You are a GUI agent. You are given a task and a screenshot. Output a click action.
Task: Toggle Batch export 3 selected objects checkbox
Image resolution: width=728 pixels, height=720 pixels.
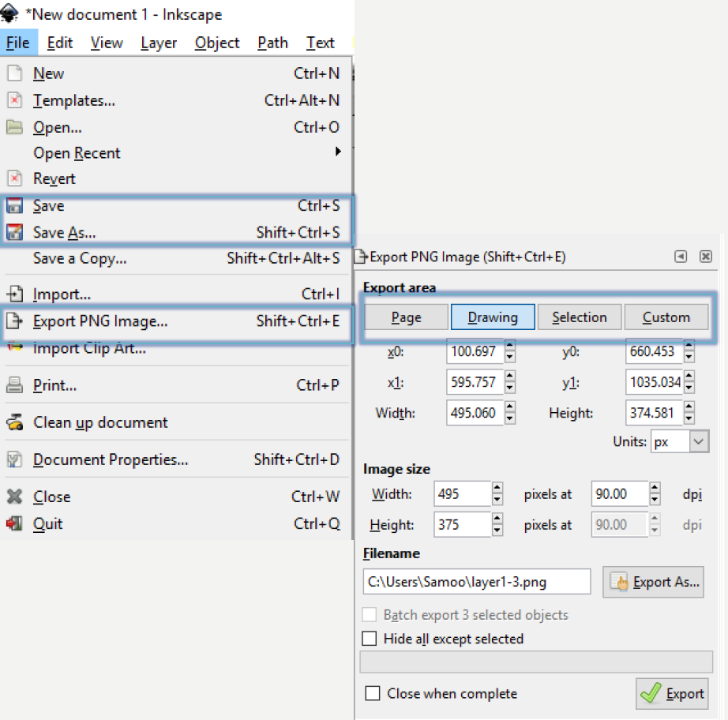(370, 614)
